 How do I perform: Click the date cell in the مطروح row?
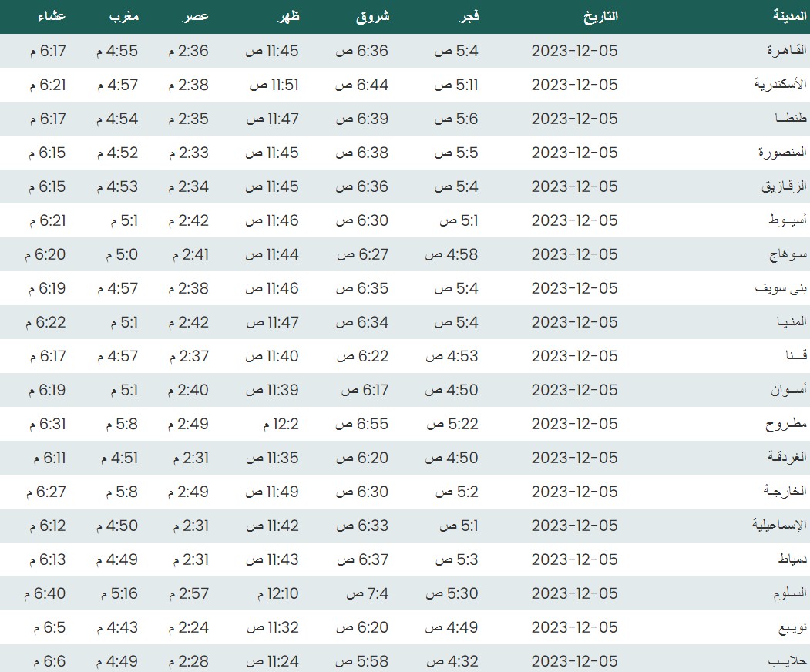(574, 424)
